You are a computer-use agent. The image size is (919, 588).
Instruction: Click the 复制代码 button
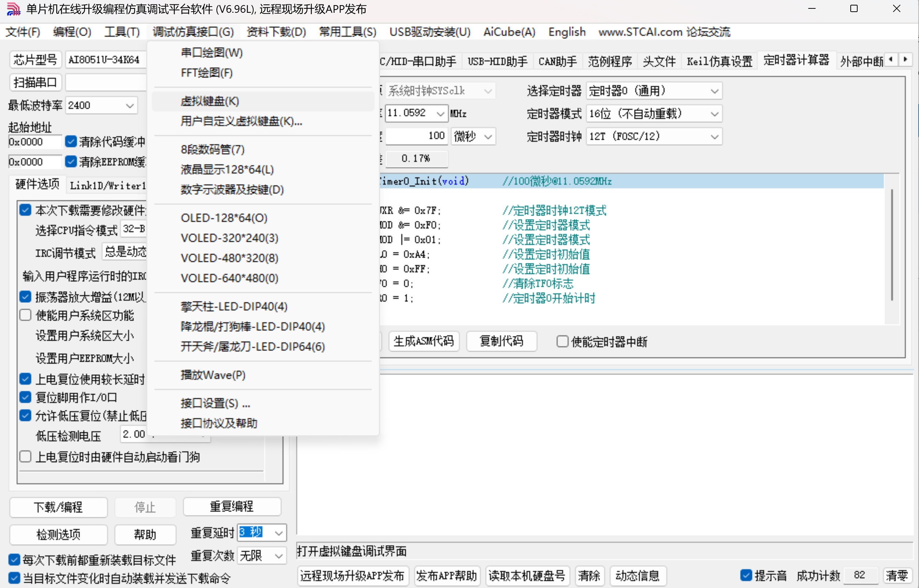501,341
